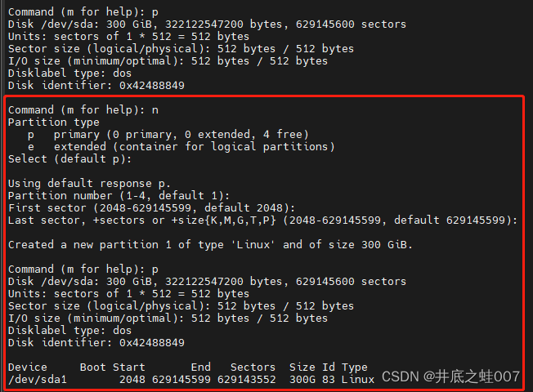Click the '/dev/sda1' device entry
Viewport: 533px width, 392px height.
[x=38, y=380]
